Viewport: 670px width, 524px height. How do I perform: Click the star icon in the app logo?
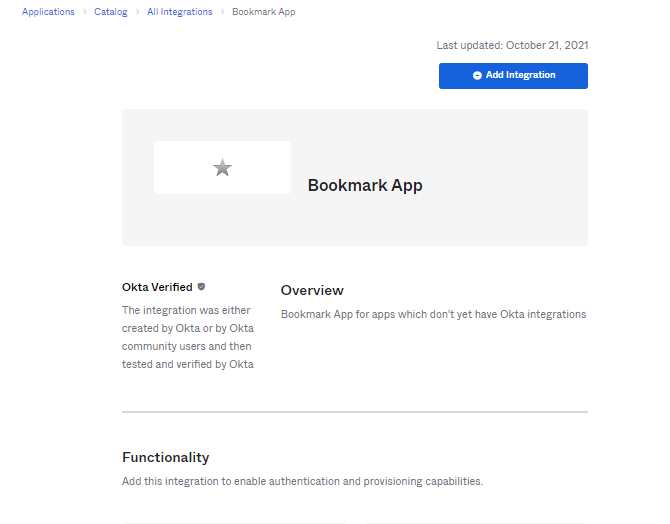point(222,168)
